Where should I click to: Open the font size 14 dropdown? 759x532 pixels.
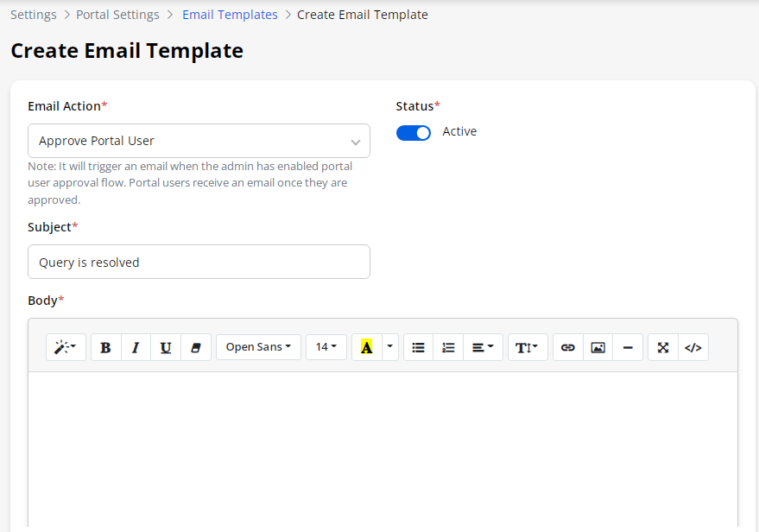pyautogui.click(x=326, y=347)
